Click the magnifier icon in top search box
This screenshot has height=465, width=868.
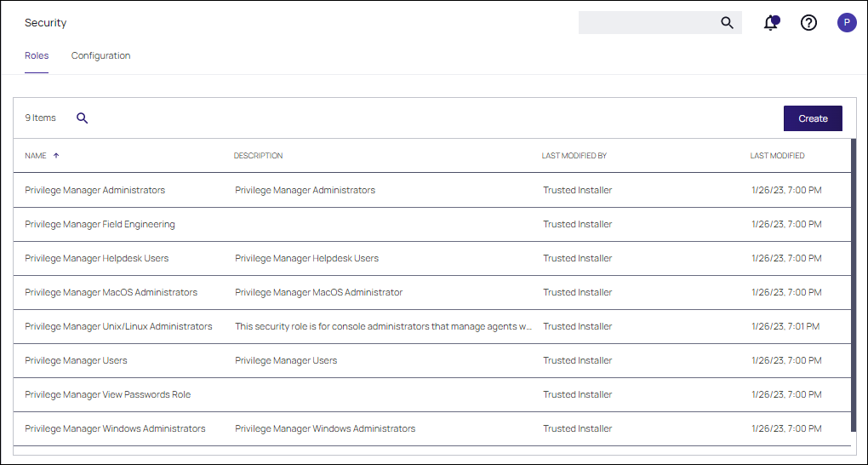(x=727, y=23)
